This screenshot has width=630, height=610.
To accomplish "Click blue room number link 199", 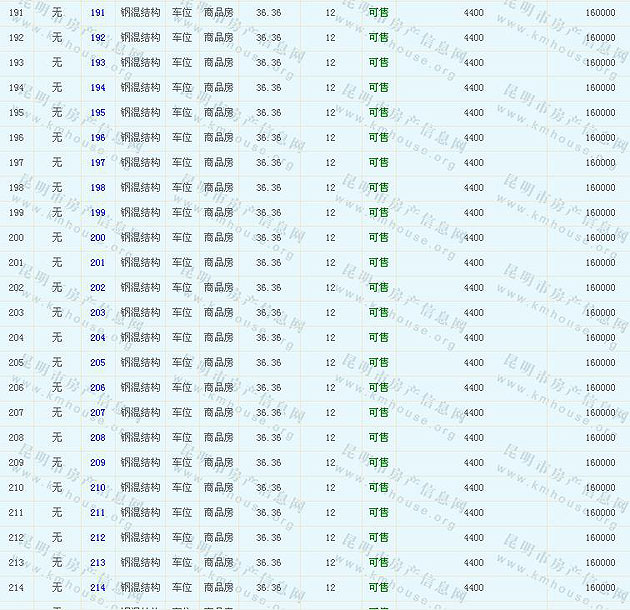I will [97, 213].
